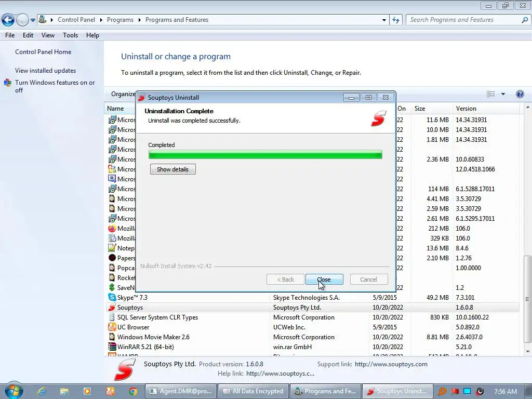
Task: Click the 7:56 AM clock in tray
Action: [506, 392]
